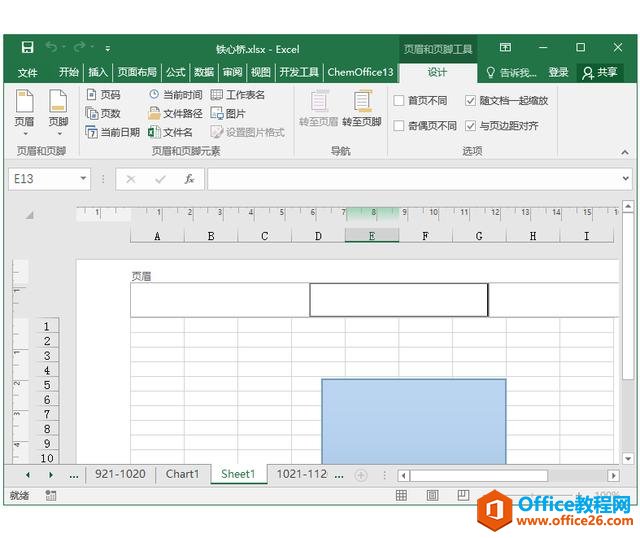Insert 文件名 file name element
Viewport: 640px width, 538px height.
170,132
